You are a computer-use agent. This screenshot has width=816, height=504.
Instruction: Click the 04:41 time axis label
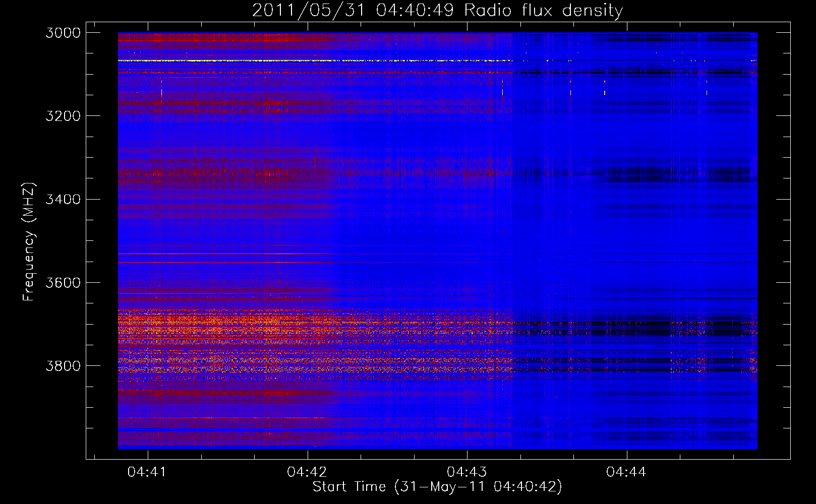pos(147,472)
